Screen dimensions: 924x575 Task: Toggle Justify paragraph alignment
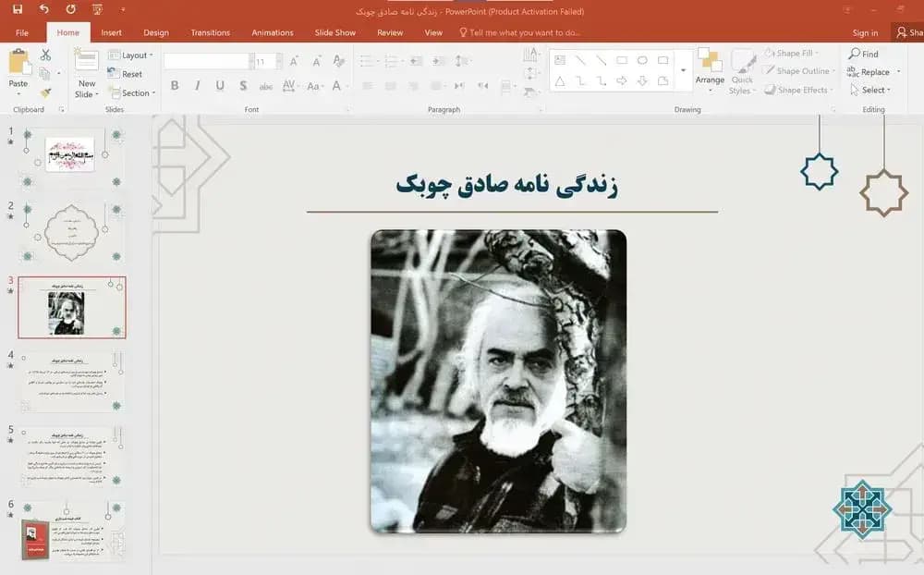point(436,86)
